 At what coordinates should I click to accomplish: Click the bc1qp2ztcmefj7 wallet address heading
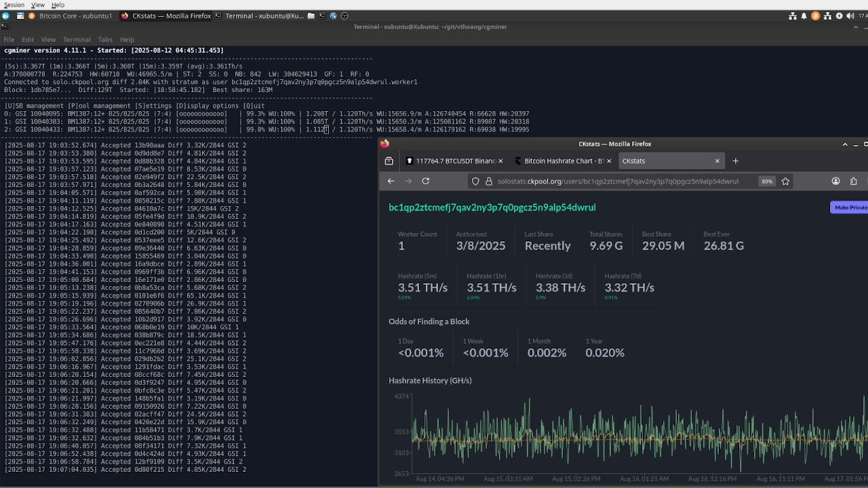click(x=492, y=207)
